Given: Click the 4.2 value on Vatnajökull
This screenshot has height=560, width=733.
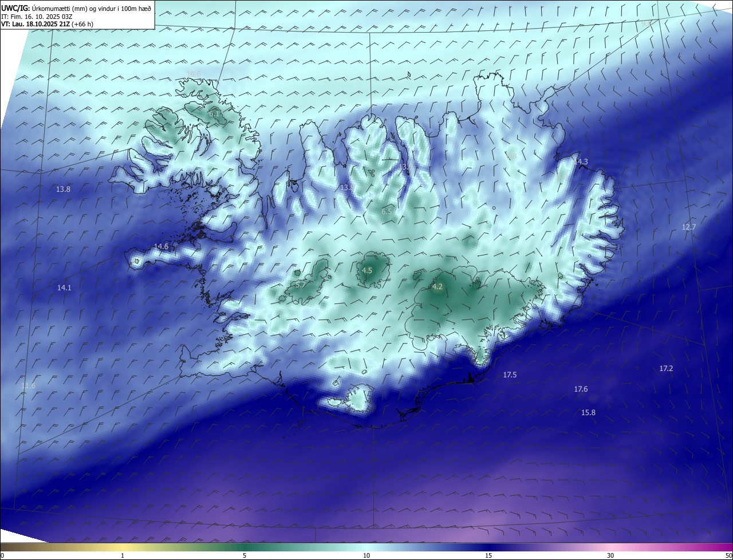Looking at the screenshot, I should [438, 287].
